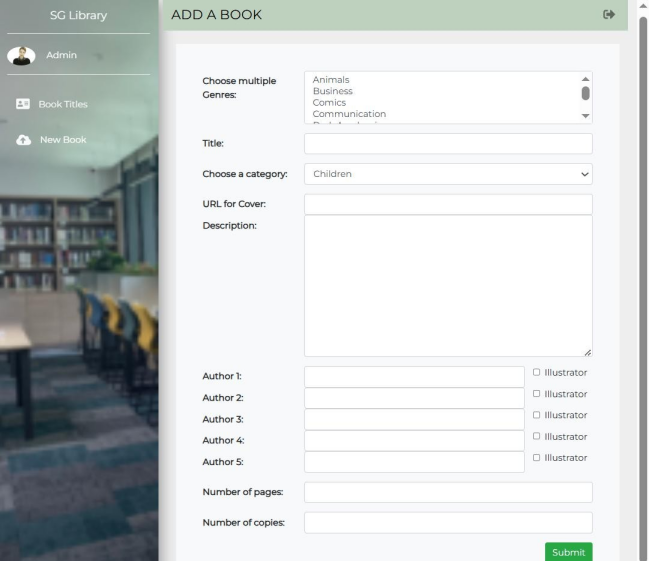Submit the new book form

[x=568, y=552]
